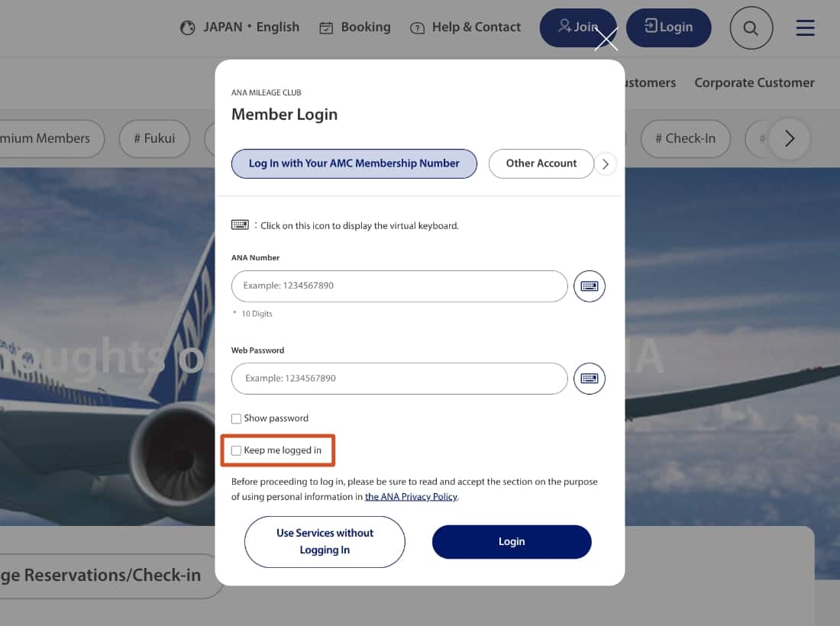This screenshot has width=840, height=626.
Task: Open virtual keyboard for ANA Number
Action: tap(589, 286)
